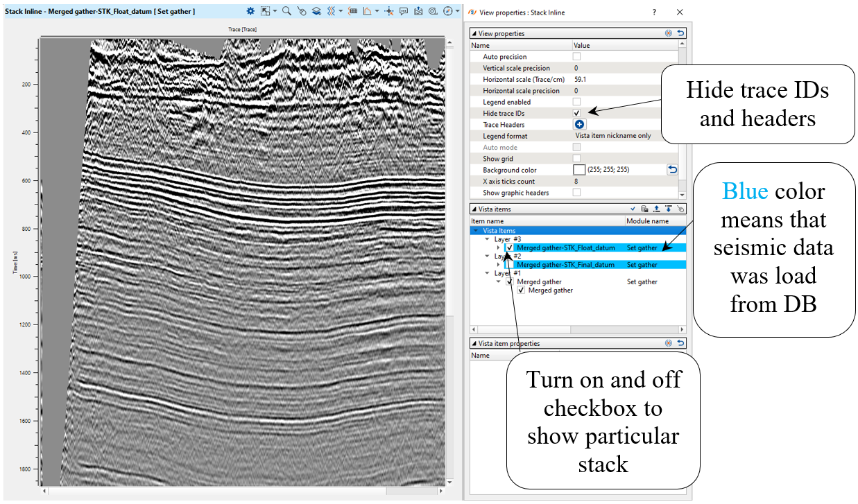Open the view settings gear icon
Image resolution: width=858 pixels, height=504 pixels.
(250, 12)
